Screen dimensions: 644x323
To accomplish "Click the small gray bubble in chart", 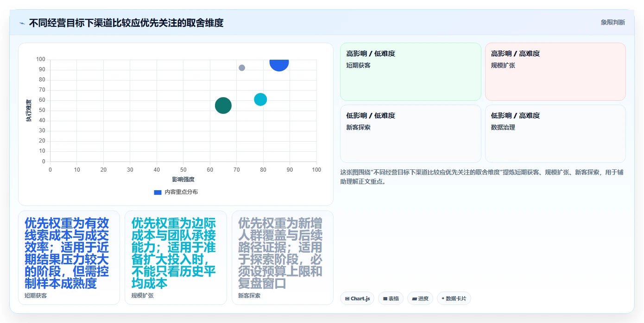I will (242, 68).
